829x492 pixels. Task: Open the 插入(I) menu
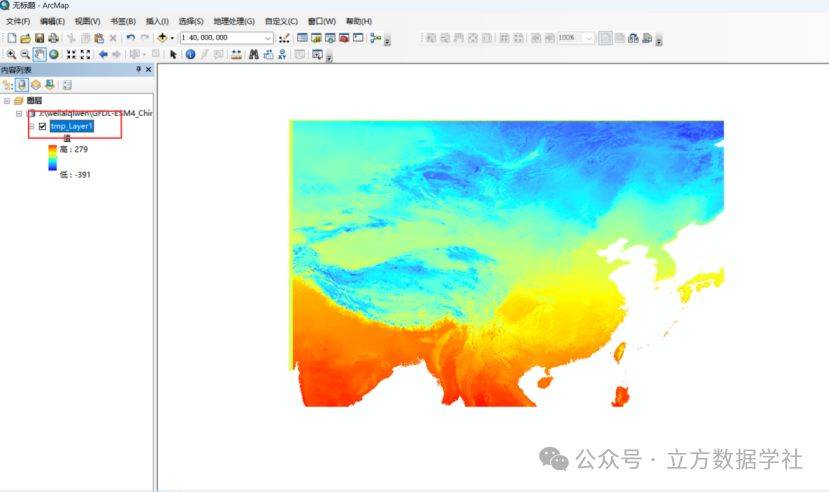pos(157,21)
